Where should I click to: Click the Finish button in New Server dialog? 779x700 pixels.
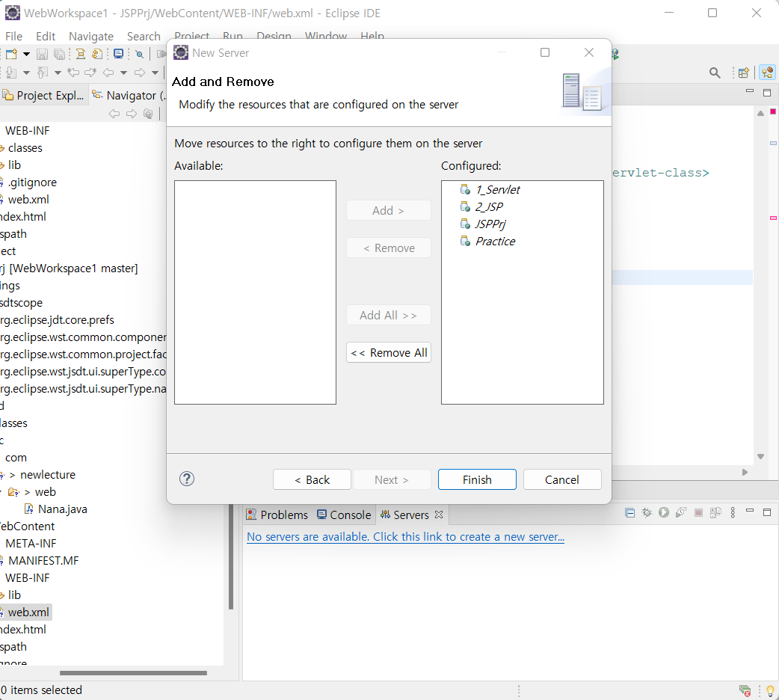pyautogui.click(x=477, y=479)
